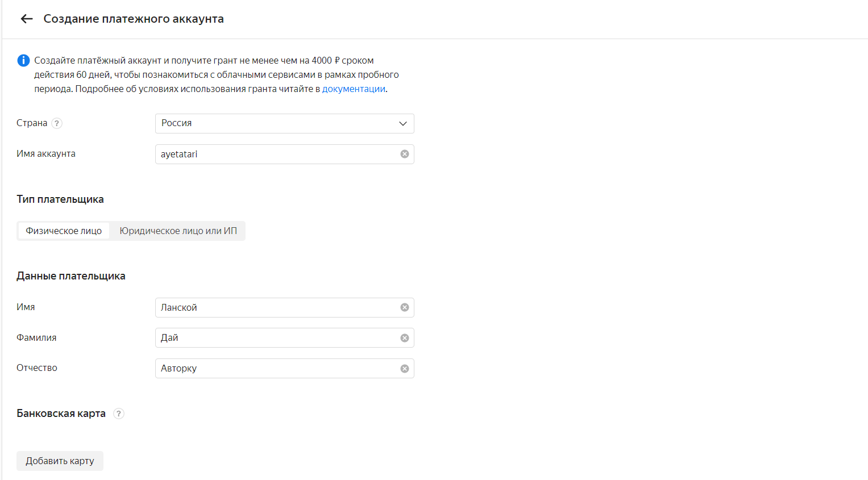Image resolution: width=868 pixels, height=480 pixels.
Task: Focus the Имя аккаунта text field
Action: (x=276, y=154)
